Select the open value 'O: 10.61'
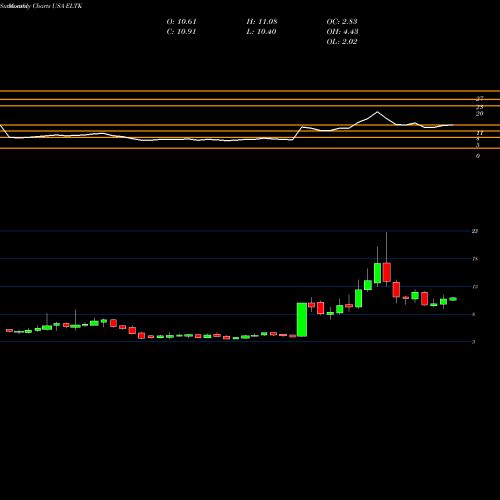This screenshot has width=500, height=500. [x=181, y=21]
